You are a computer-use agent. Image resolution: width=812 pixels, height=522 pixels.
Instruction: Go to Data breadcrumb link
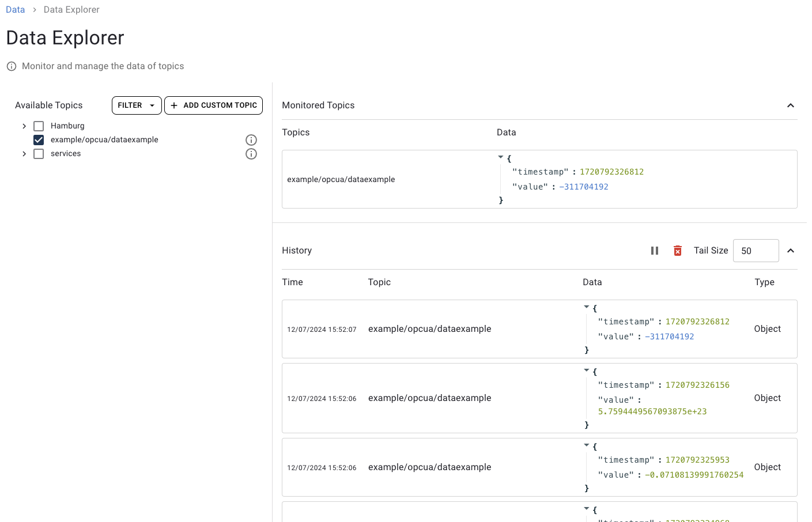tap(15, 10)
